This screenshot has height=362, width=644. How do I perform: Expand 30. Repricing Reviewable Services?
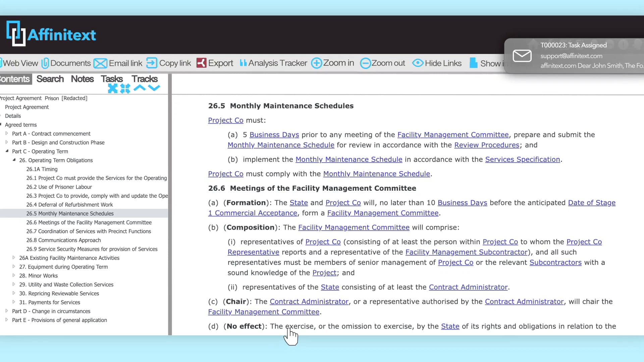[x=13, y=293]
